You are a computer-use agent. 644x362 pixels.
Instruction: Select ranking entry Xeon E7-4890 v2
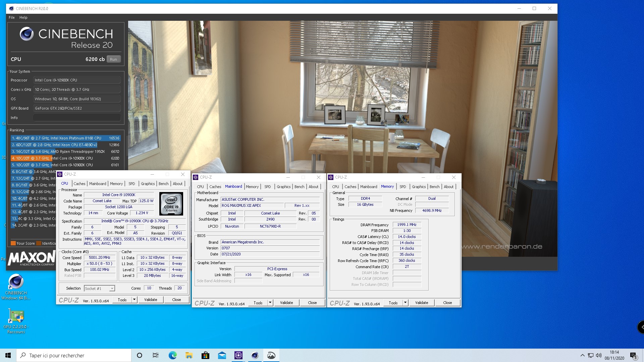click(65, 145)
